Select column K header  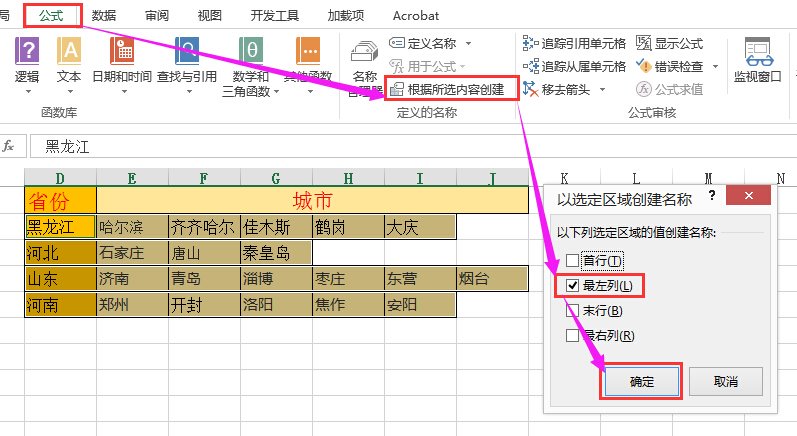click(x=564, y=178)
